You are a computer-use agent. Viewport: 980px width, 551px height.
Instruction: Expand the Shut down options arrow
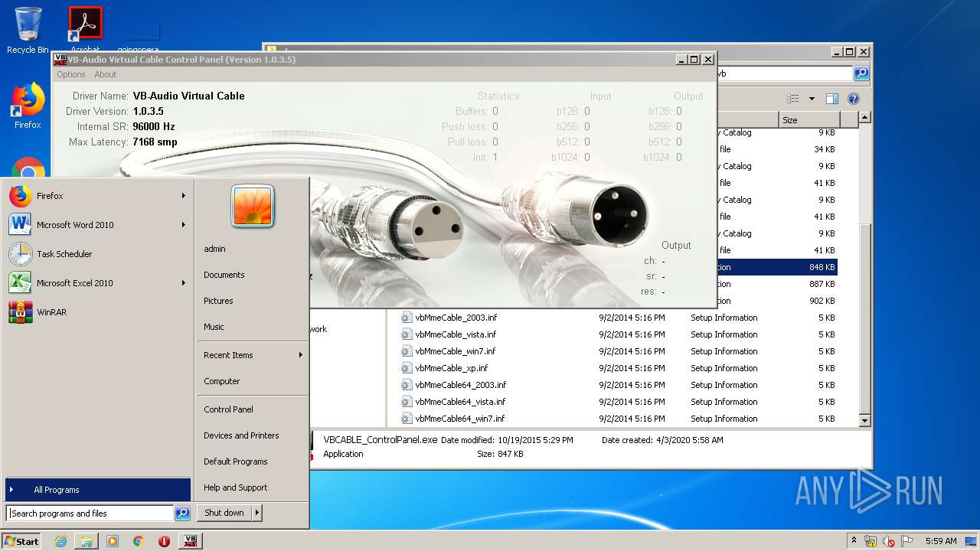(x=257, y=513)
